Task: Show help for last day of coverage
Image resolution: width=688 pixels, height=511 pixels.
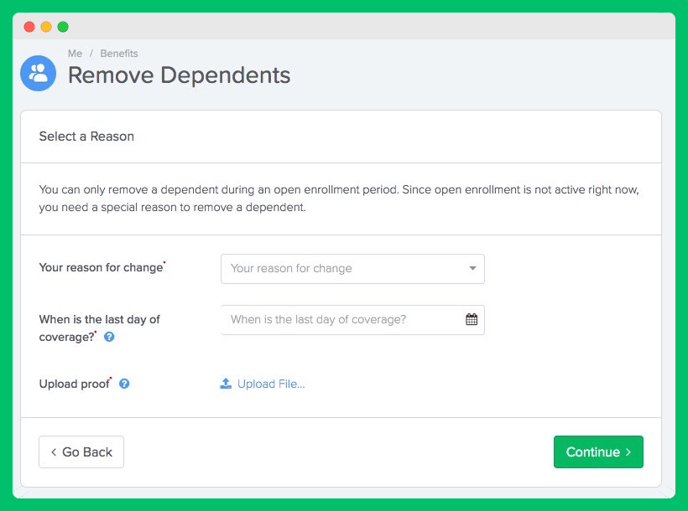Action: [109, 337]
